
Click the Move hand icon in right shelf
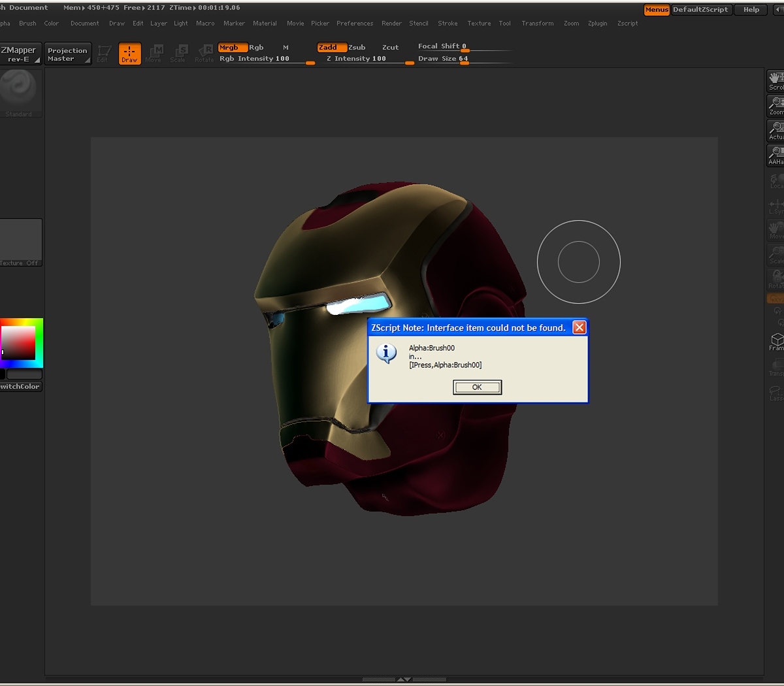click(x=776, y=230)
